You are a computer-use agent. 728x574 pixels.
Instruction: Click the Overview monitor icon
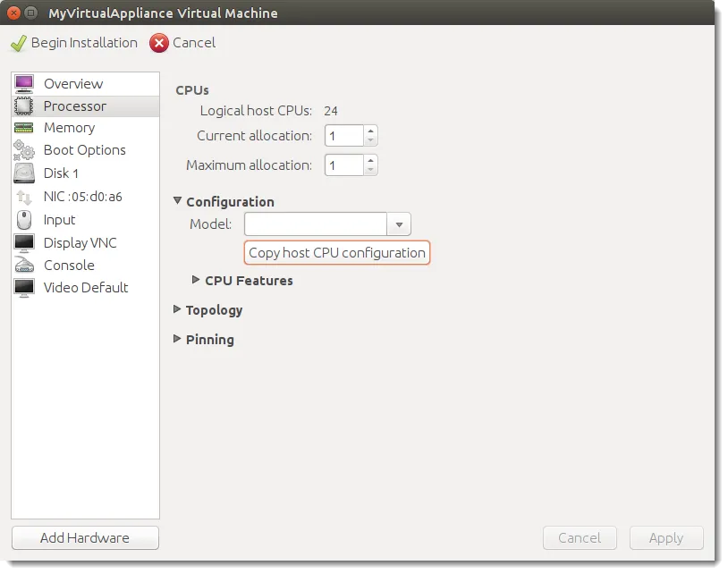(x=23, y=84)
